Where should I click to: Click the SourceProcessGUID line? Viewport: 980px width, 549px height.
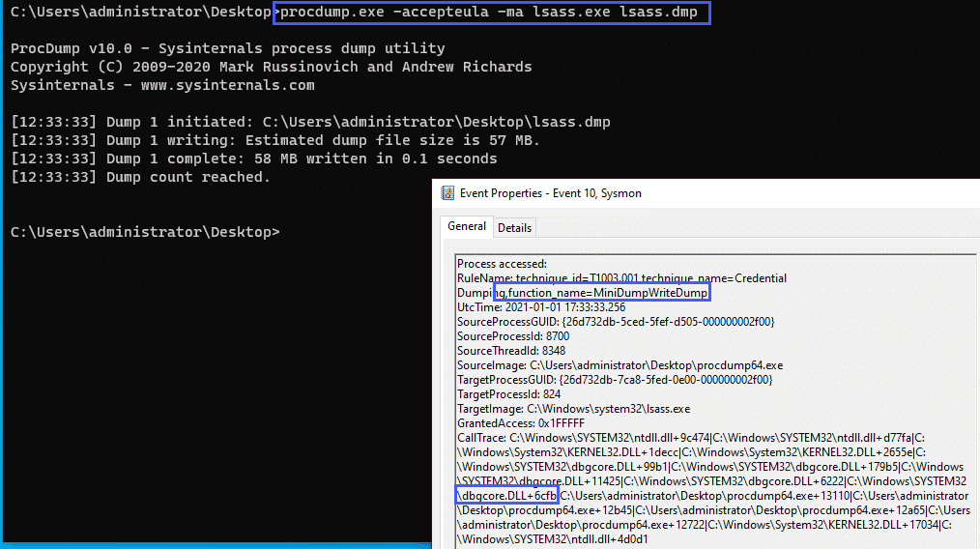(x=616, y=322)
